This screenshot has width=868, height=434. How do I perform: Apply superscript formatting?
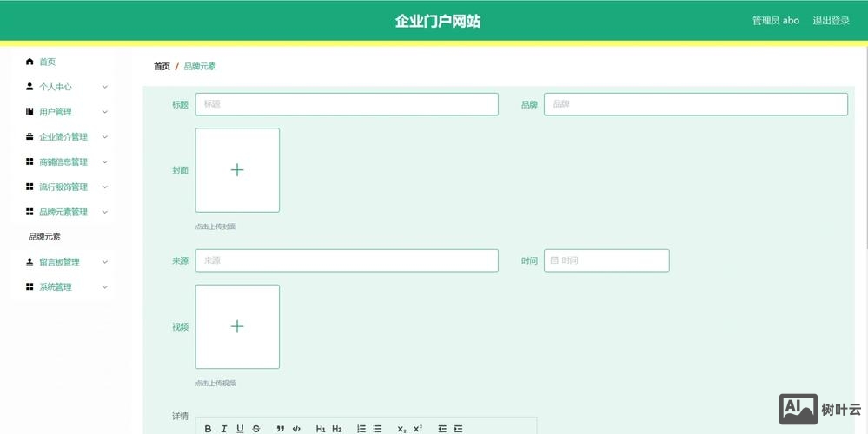click(417, 429)
